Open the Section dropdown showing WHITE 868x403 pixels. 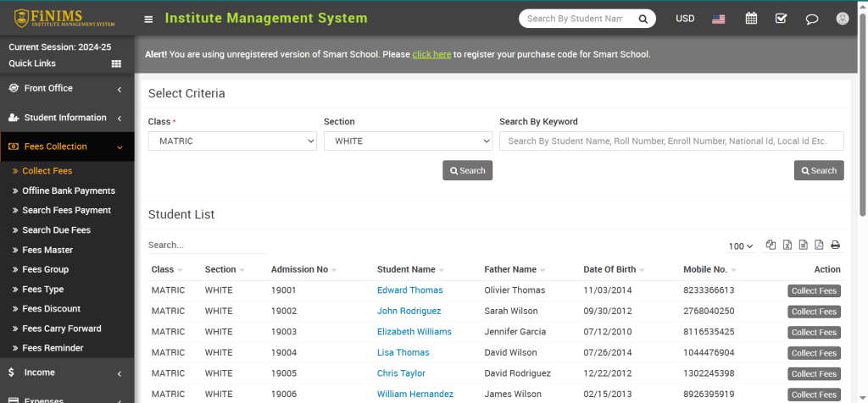[x=408, y=141]
